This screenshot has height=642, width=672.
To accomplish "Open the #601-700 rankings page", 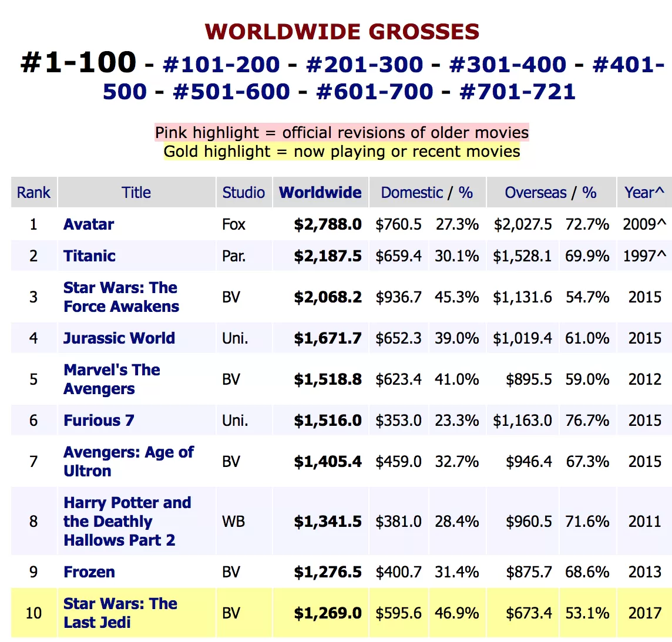I will (x=375, y=92).
